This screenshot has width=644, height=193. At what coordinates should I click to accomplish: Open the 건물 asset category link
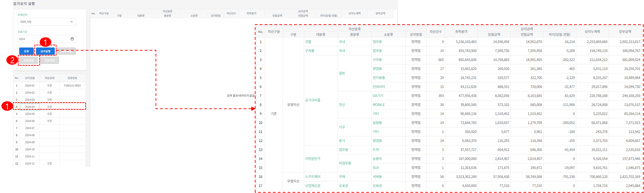point(308,42)
